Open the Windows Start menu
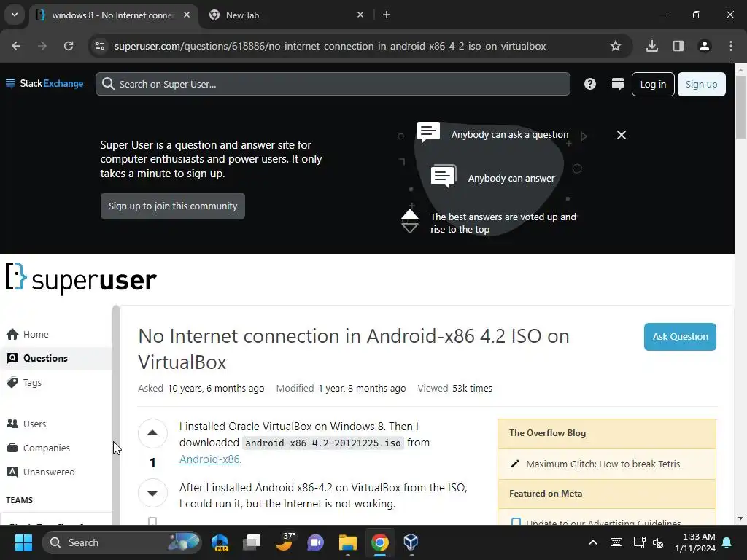The image size is (747, 560). (23, 542)
